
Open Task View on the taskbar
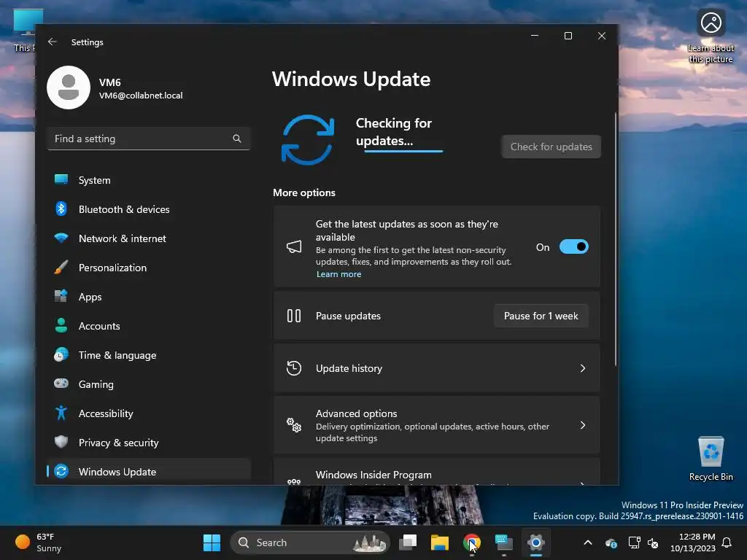(408, 542)
